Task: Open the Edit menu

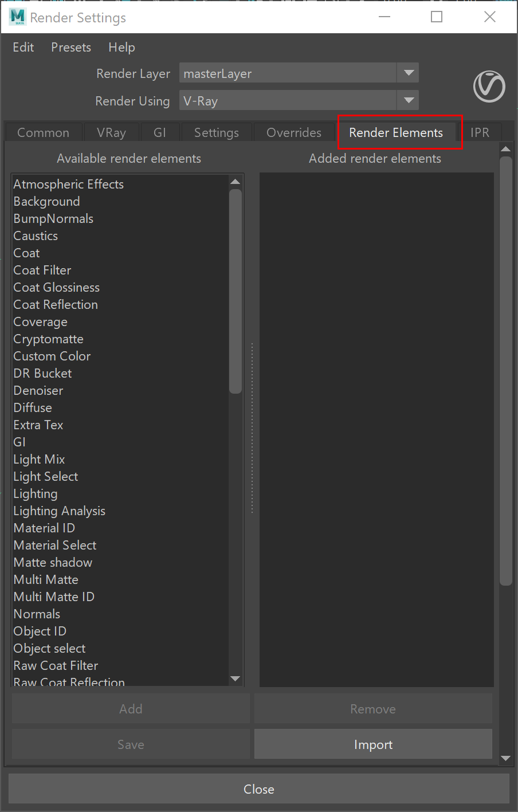Action: coord(23,48)
